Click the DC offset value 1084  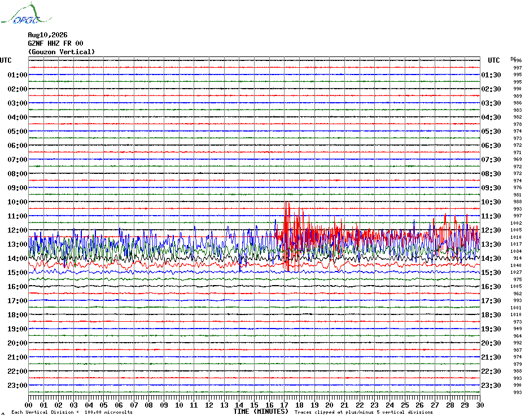click(516, 251)
